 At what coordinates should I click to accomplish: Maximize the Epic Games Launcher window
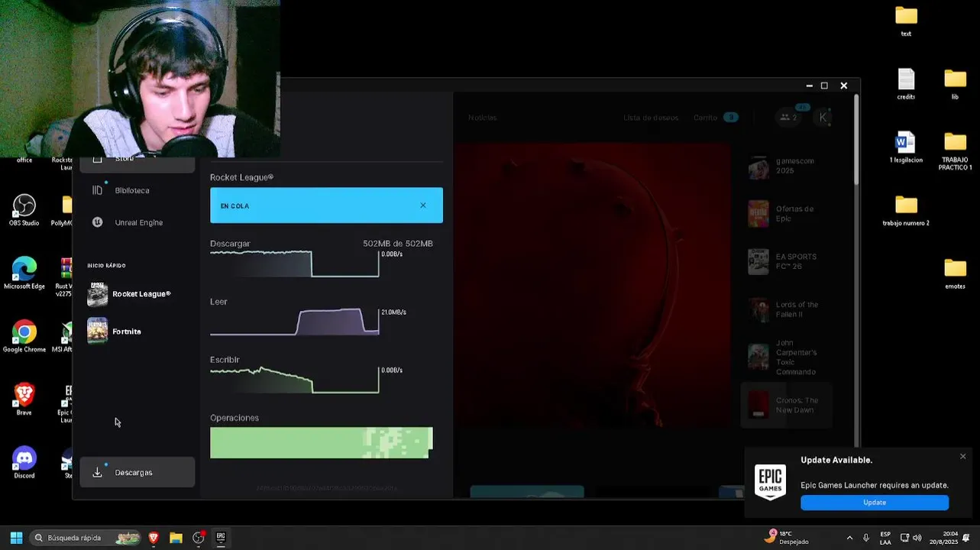pyautogui.click(x=824, y=86)
